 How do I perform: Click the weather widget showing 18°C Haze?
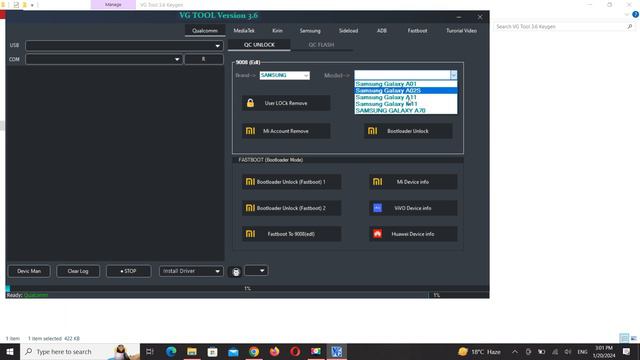(479, 351)
